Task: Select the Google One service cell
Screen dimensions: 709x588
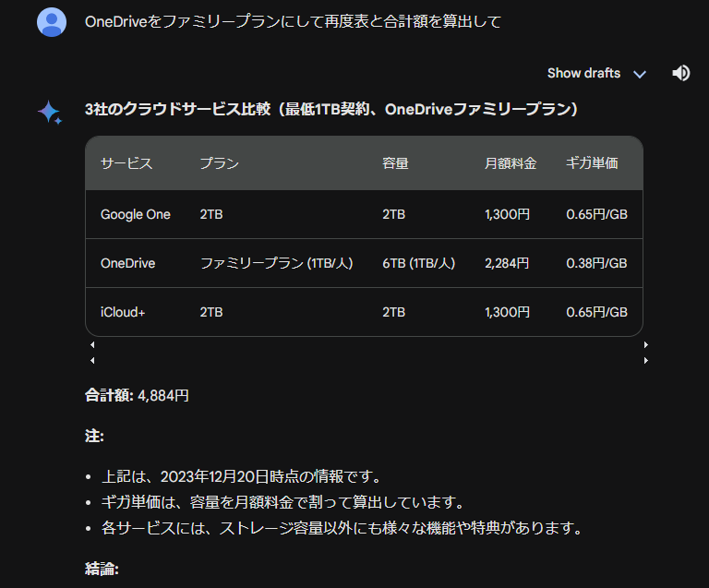Action: pyautogui.click(x=135, y=214)
